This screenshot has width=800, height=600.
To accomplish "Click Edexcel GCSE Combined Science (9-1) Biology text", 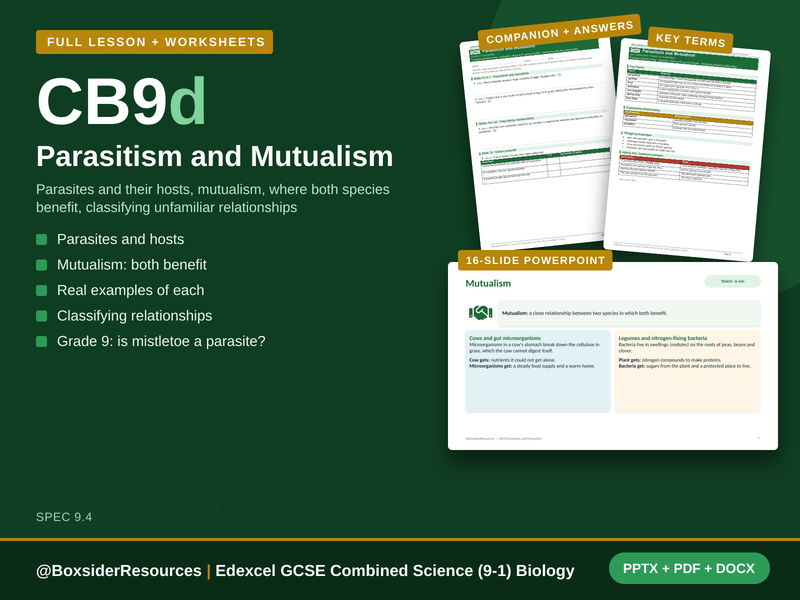I will 395,570.
